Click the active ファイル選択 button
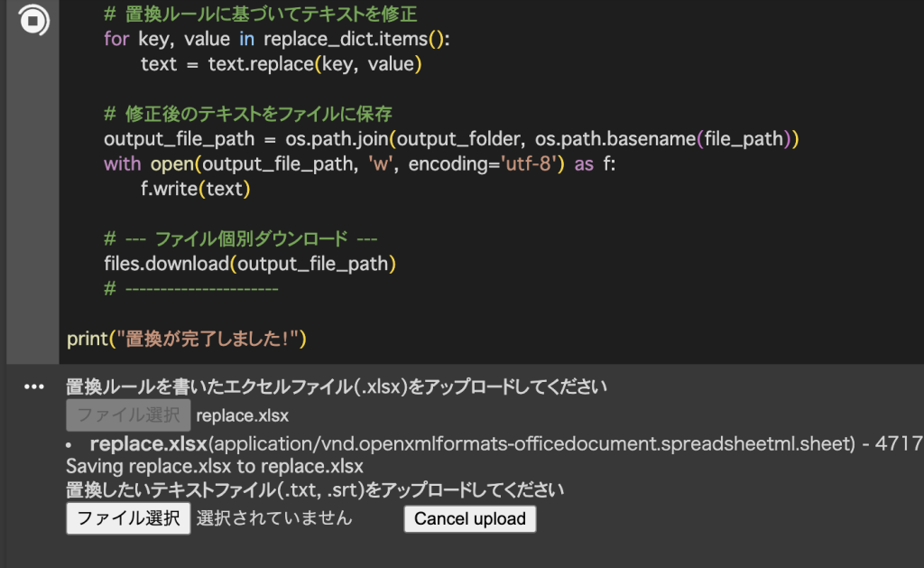The width and height of the screenshot is (924, 568). [128, 519]
